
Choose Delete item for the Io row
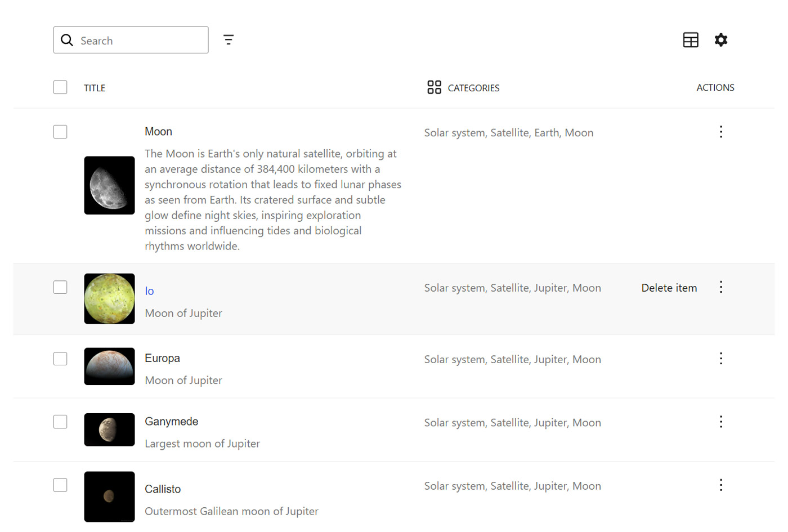coord(669,287)
